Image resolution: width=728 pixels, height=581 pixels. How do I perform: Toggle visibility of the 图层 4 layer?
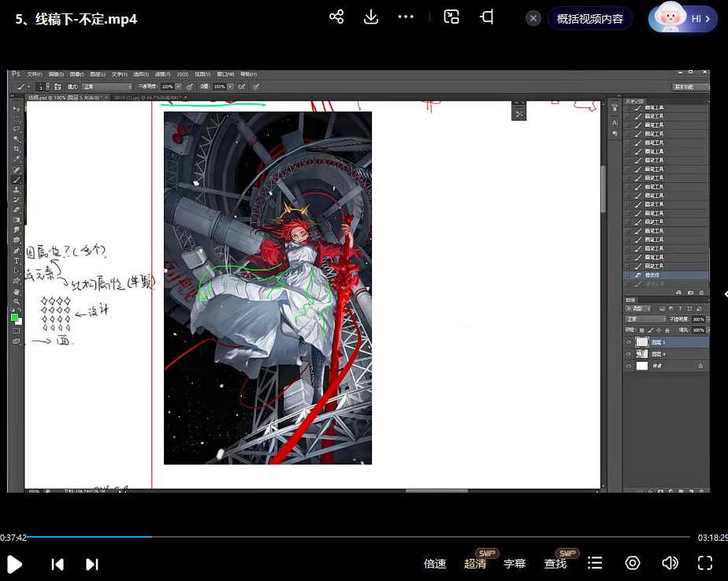629,355
